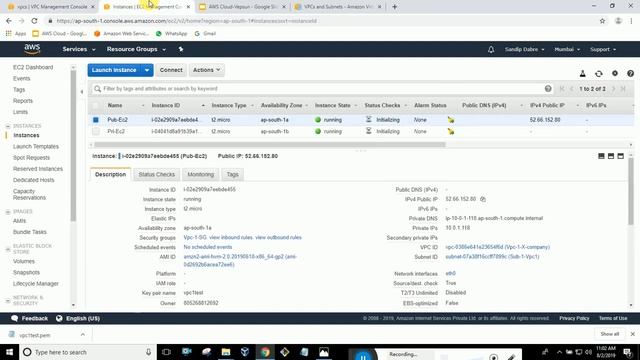Click the Chrome icon in the taskbar
Viewport: 640px width, 360px height.
(265, 352)
